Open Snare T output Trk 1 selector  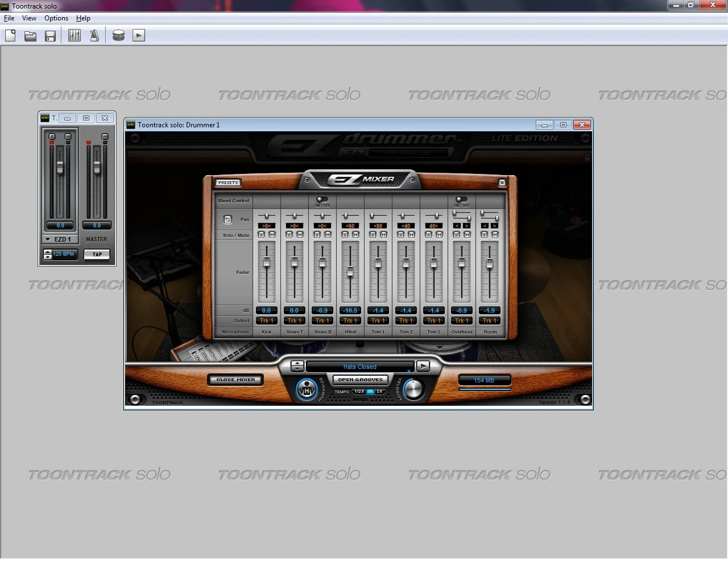coord(294,321)
